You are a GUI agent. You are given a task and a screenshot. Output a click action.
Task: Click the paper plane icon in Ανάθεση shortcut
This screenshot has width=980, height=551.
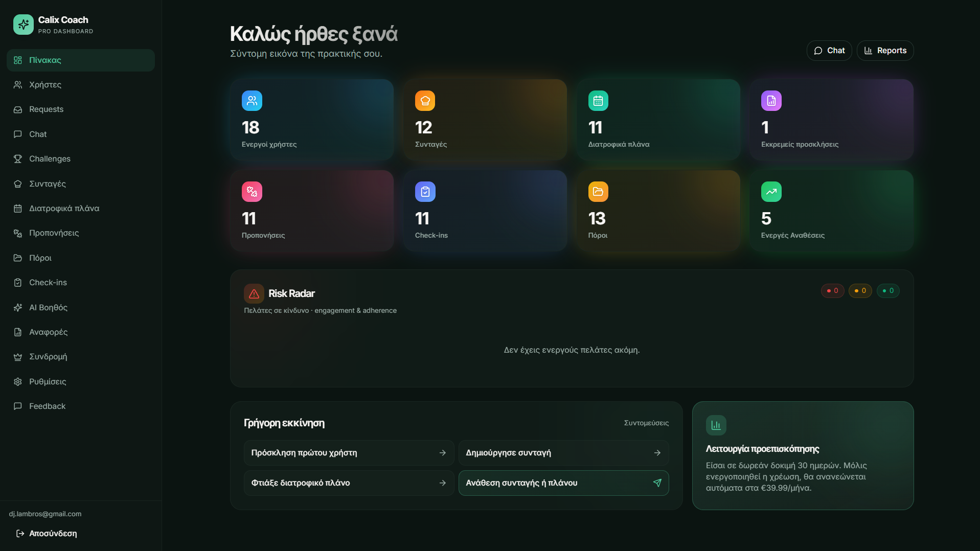[x=657, y=483]
